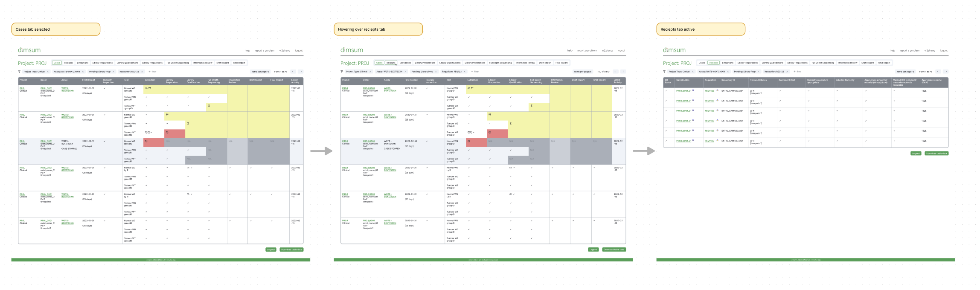Go to the next page in the Cases-selected screen
The height and width of the screenshot is (290, 980).
[x=301, y=72]
